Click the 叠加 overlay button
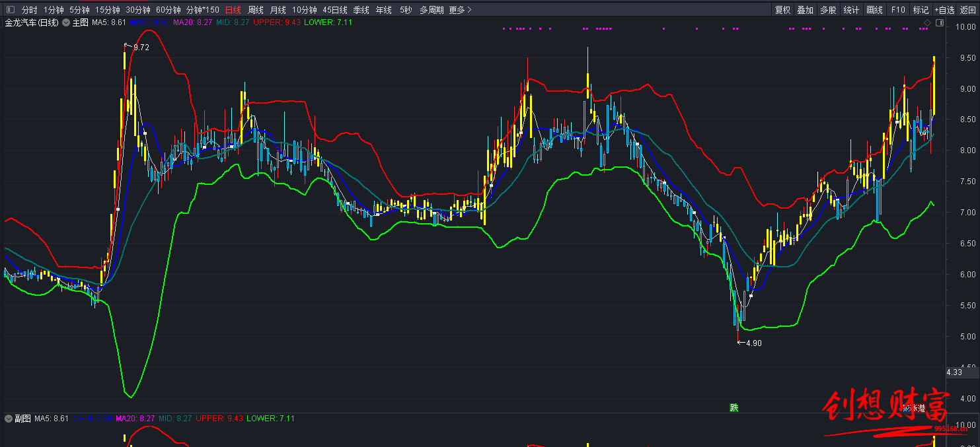The image size is (980, 447). (806, 10)
